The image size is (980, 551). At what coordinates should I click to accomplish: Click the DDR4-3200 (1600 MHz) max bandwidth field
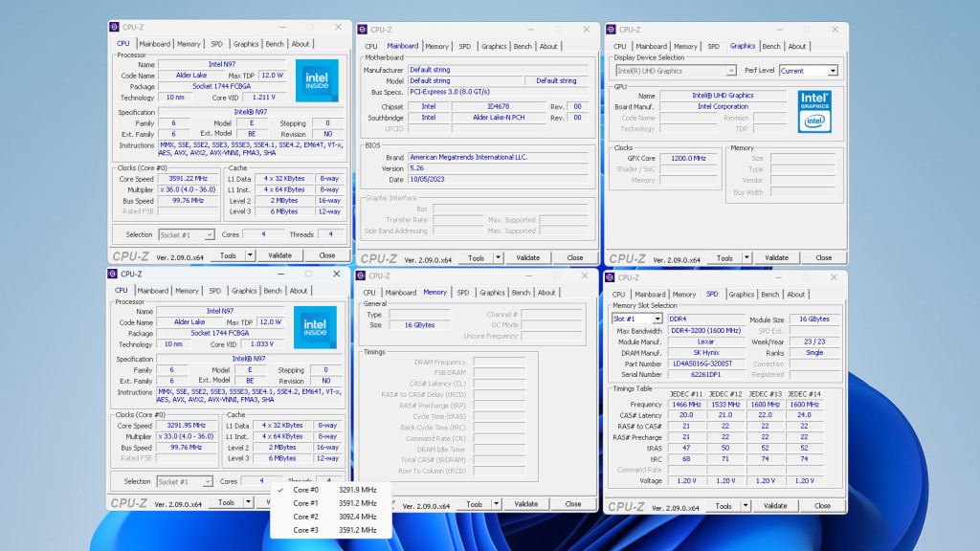click(x=705, y=330)
